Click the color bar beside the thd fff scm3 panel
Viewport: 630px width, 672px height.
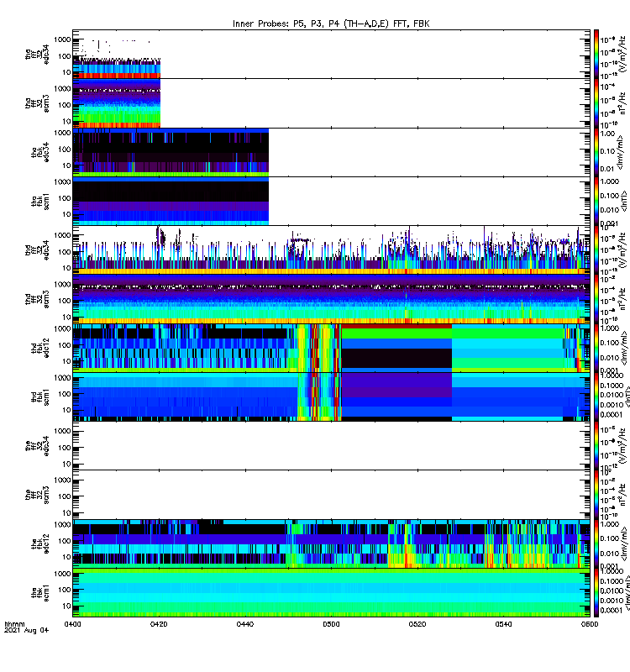click(596, 299)
